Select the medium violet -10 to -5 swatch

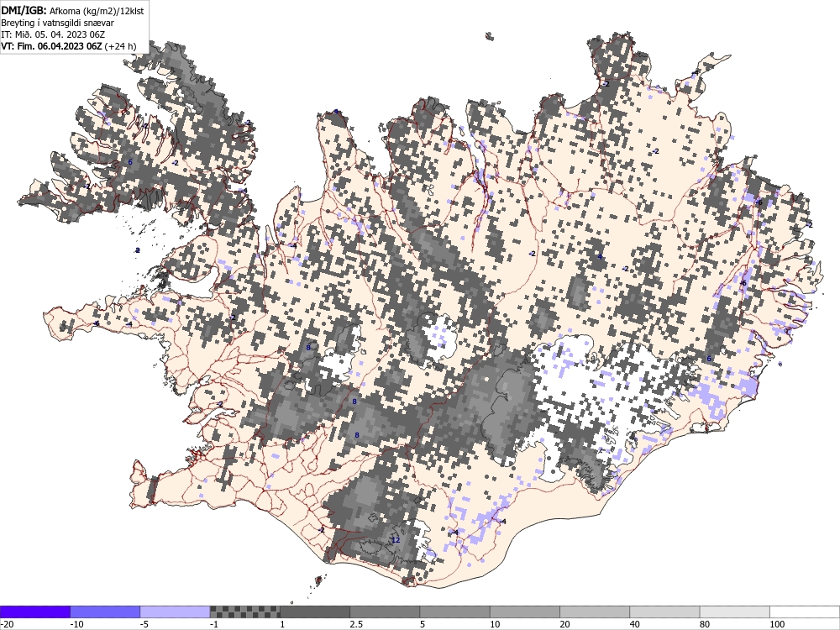(105, 612)
